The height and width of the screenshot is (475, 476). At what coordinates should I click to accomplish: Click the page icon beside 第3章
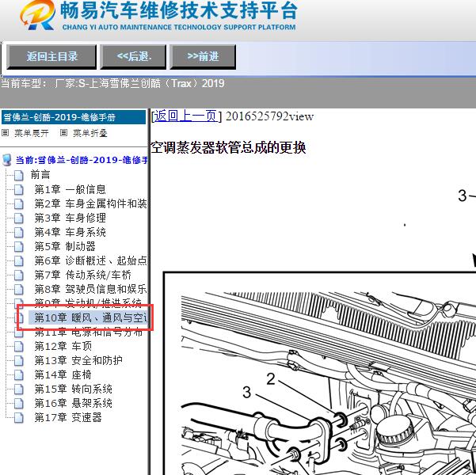19,218
